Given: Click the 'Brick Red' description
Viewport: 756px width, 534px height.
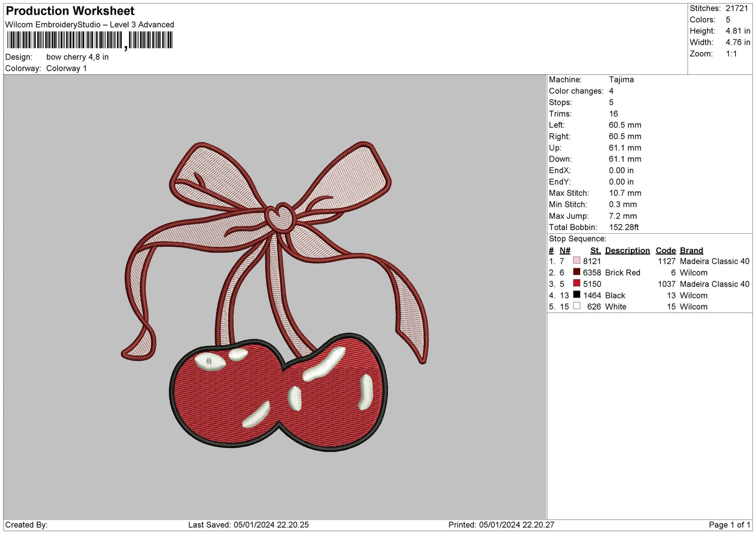Looking at the screenshot, I should pos(623,273).
